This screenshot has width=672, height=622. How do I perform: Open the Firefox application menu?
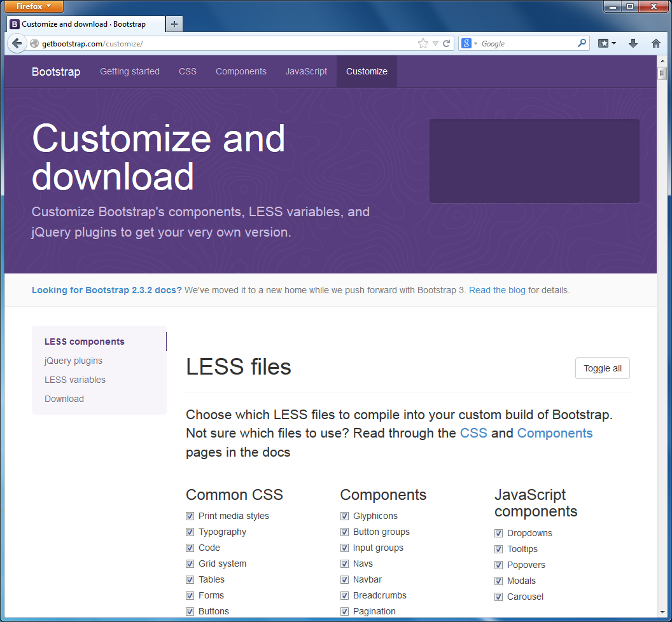[x=34, y=6]
